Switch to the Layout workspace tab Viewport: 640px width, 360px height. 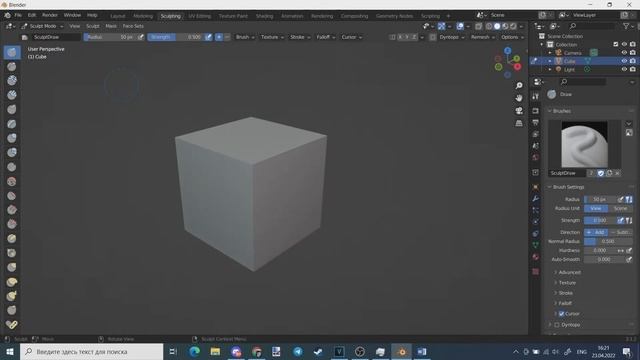pos(118,16)
